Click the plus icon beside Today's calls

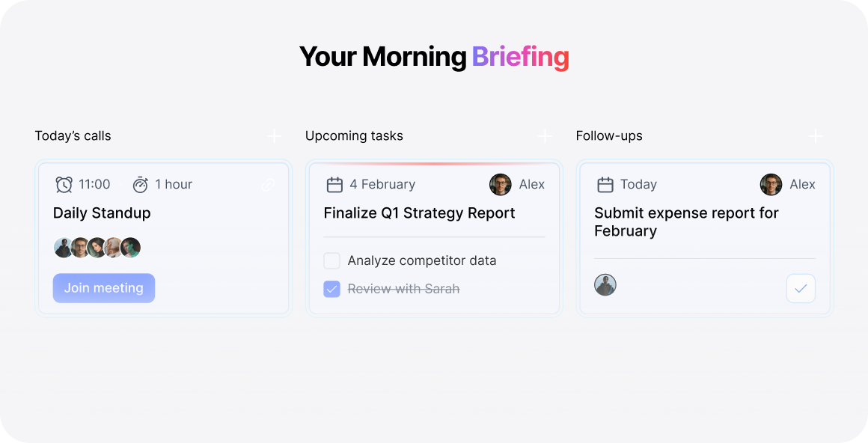[x=275, y=136]
